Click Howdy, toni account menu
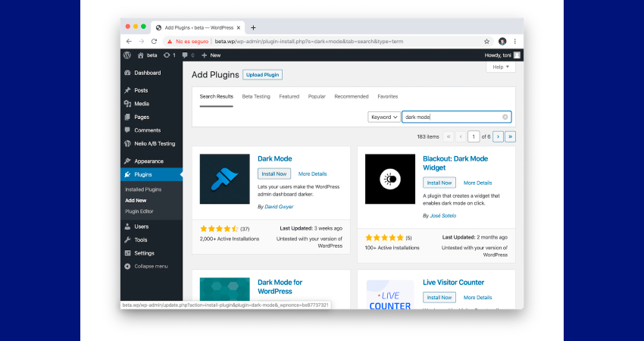Screen dimensions: 644x341 tap(502, 55)
